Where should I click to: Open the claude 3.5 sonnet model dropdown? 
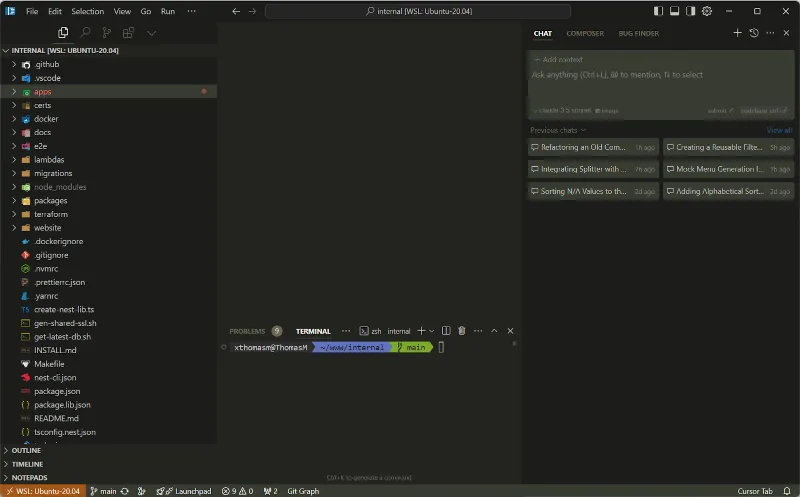[x=562, y=110]
